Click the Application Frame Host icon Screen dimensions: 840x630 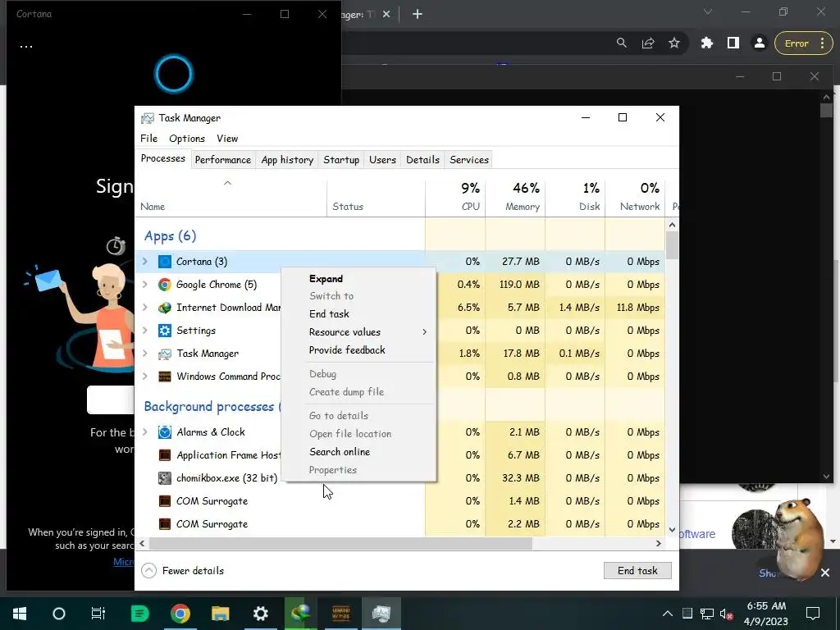164,455
